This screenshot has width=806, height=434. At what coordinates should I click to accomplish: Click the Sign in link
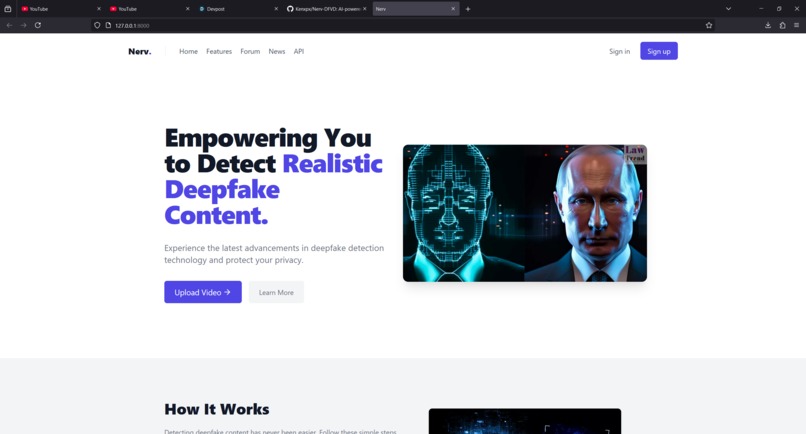coord(619,51)
